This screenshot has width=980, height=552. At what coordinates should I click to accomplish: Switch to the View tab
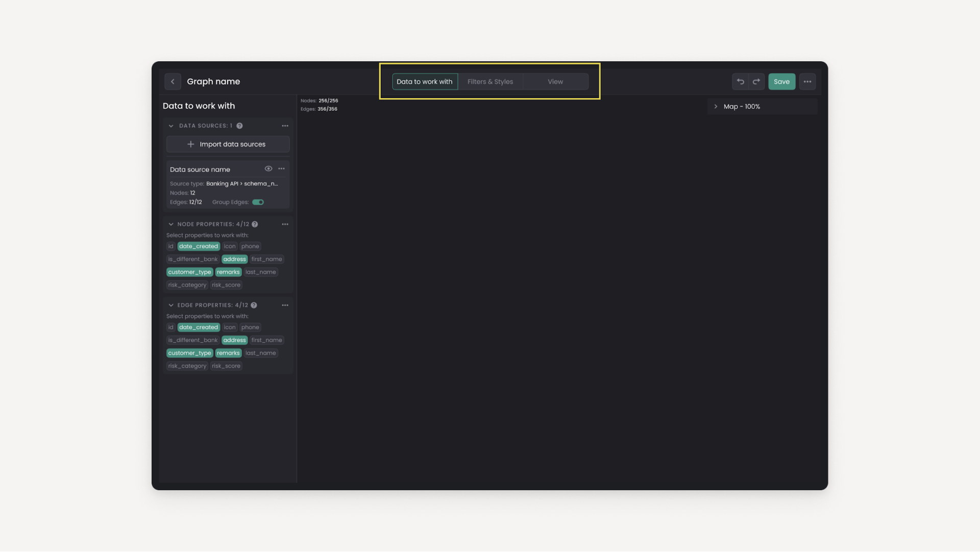pos(555,82)
